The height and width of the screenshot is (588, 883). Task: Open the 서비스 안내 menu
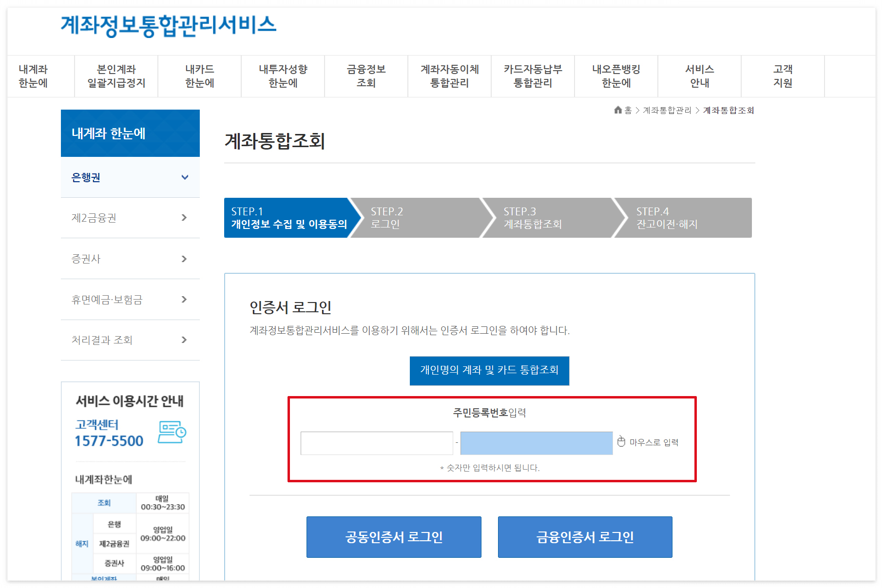click(699, 76)
